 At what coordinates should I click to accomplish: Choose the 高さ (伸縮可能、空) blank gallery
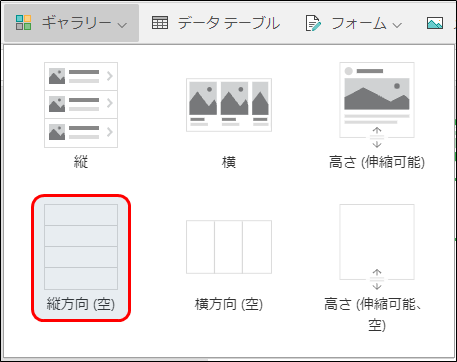[x=377, y=247]
